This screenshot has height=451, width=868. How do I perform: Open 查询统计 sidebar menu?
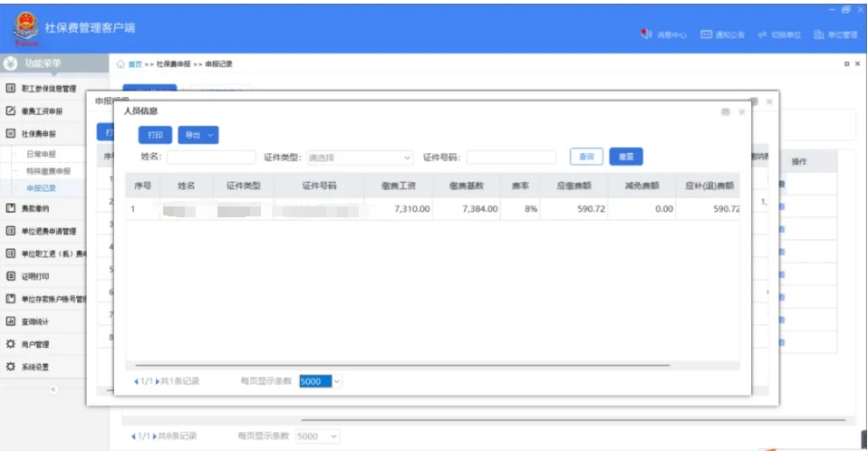click(35, 321)
